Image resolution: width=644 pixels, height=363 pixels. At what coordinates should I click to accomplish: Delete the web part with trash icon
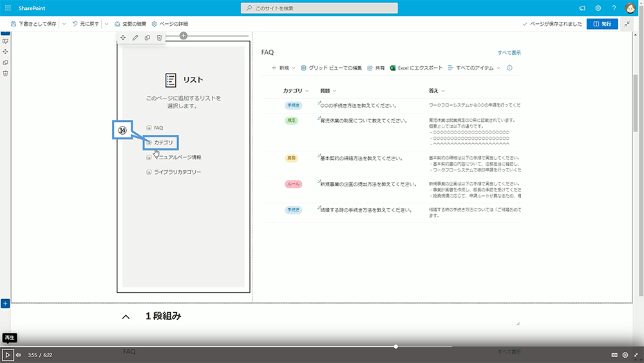159,37
